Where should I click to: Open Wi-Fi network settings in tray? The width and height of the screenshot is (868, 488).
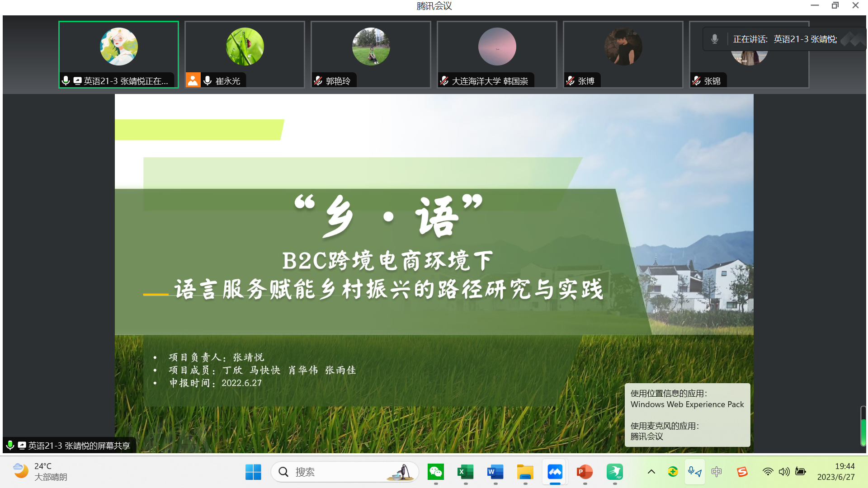click(x=768, y=472)
